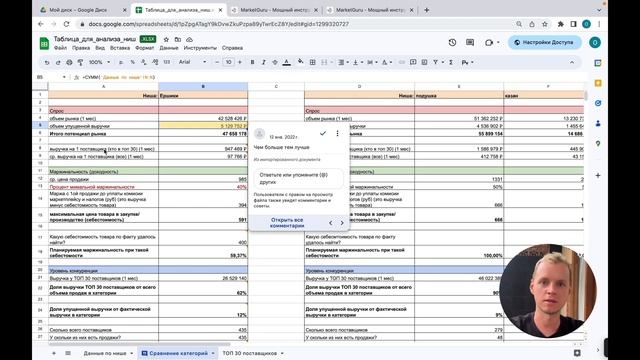Open Google Maps side panel icon

598,143
